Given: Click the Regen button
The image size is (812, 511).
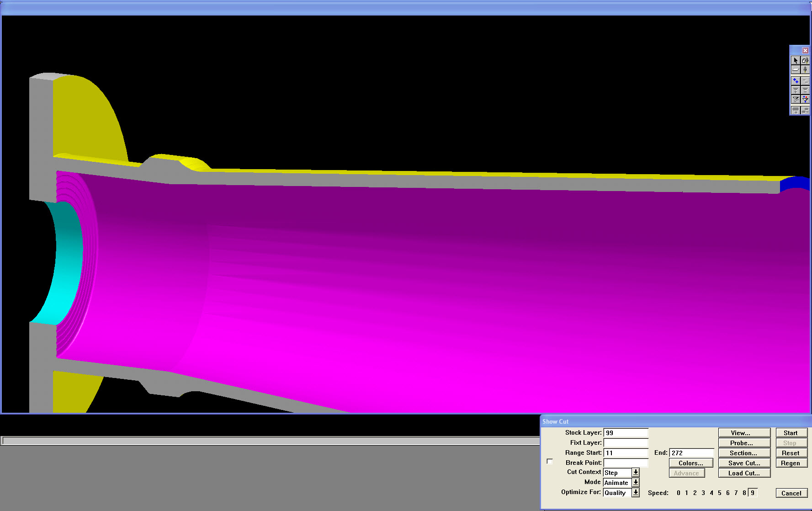Looking at the screenshot, I should click(791, 463).
